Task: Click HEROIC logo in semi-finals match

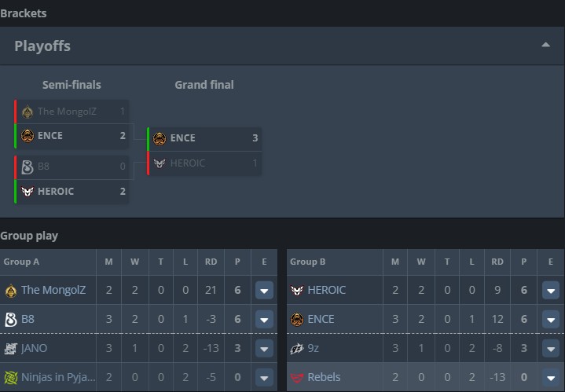Action: [x=28, y=191]
